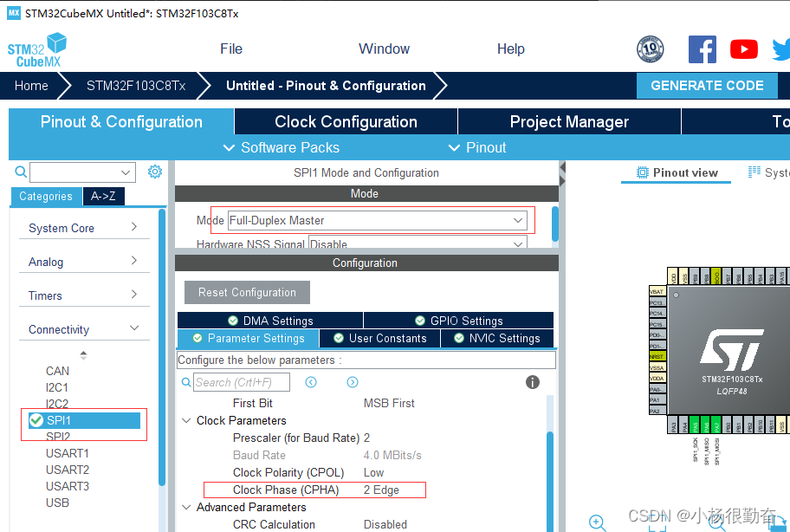Click the First Bit value MSB First
Image resolution: width=790 pixels, height=532 pixels.
point(389,403)
